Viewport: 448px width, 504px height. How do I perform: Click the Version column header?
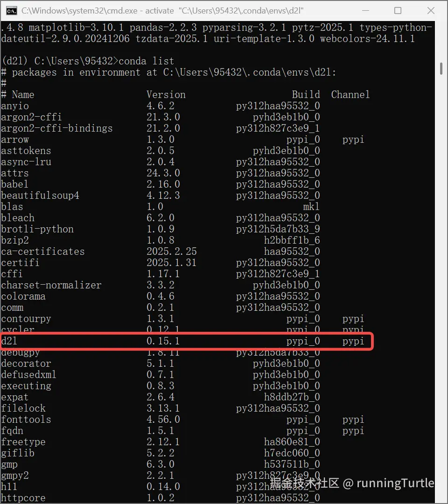pos(166,94)
